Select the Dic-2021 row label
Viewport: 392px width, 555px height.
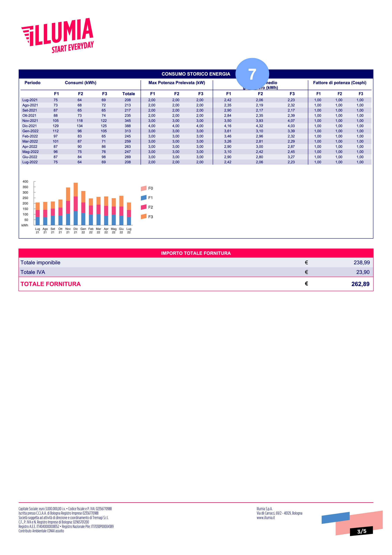29,126
